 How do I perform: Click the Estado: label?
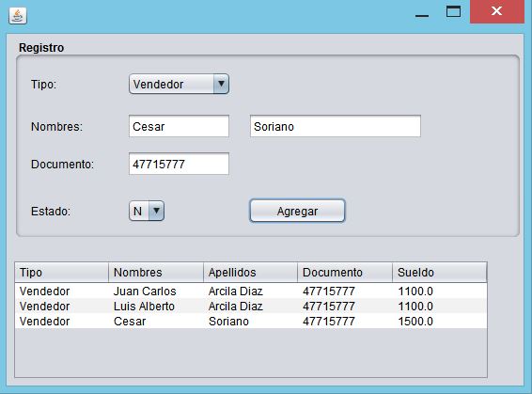click(x=51, y=211)
